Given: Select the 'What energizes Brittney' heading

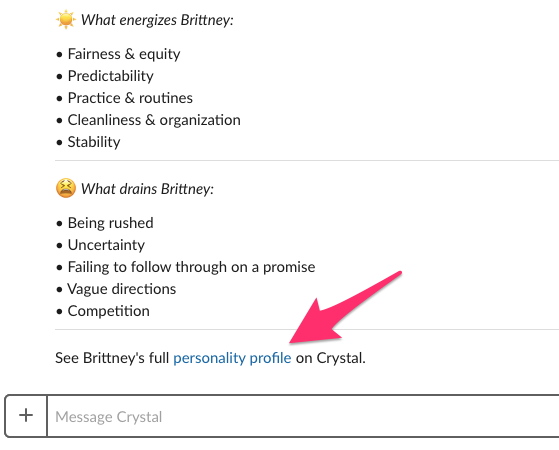Looking at the screenshot, I should [157, 20].
